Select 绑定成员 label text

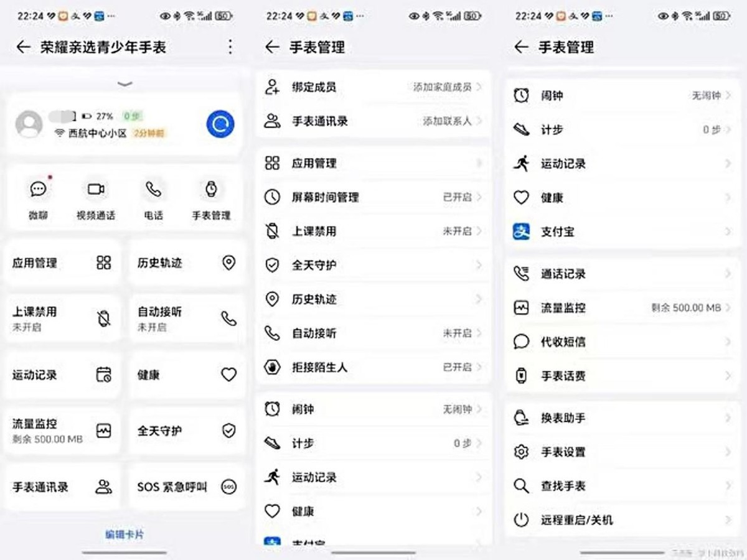click(x=314, y=87)
